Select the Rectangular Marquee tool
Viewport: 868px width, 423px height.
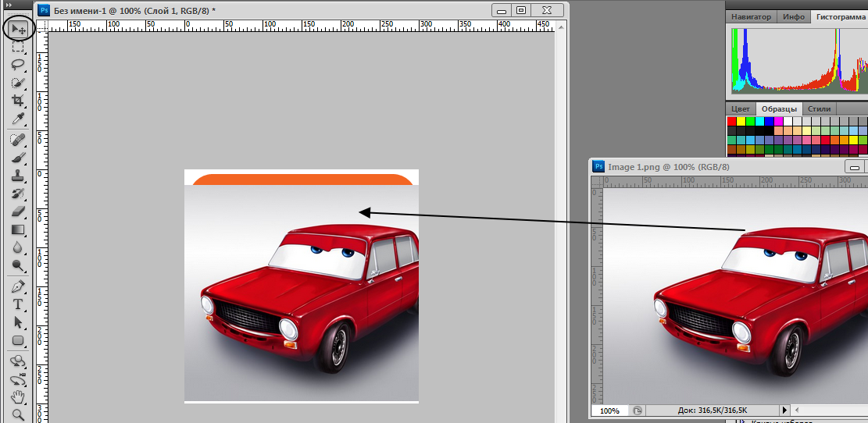(x=19, y=47)
